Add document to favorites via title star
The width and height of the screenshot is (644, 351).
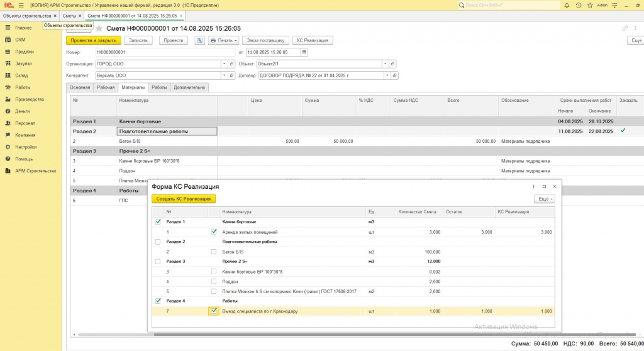point(99,28)
